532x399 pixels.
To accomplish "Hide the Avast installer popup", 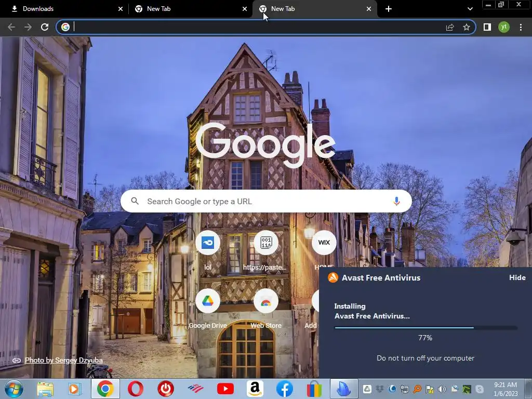I will click(517, 277).
